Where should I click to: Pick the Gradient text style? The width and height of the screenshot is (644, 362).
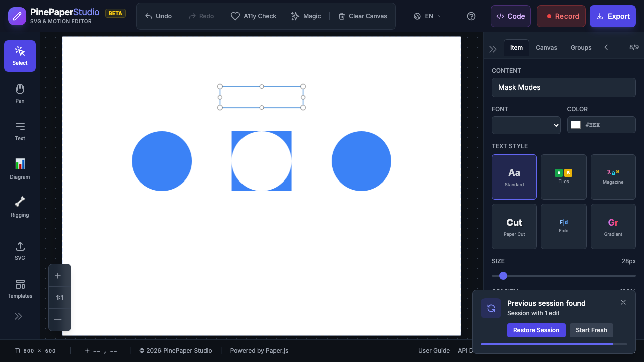tap(613, 226)
